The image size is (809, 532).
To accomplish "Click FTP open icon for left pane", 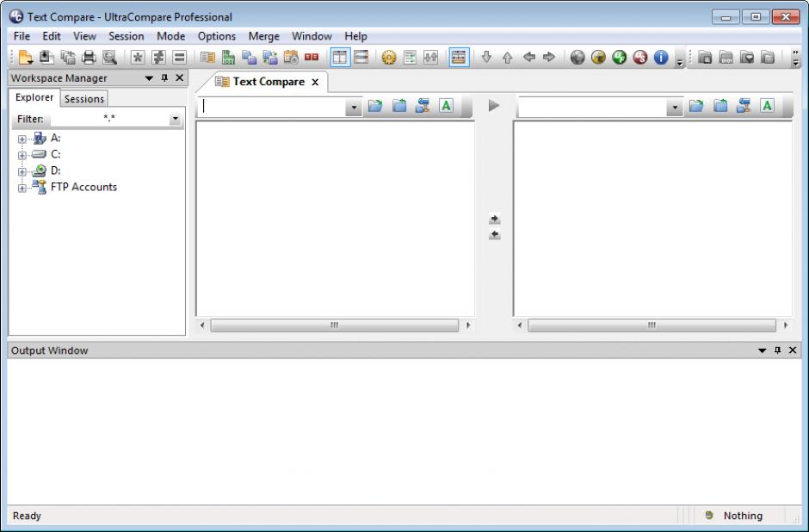I will [x=423, y=106].
